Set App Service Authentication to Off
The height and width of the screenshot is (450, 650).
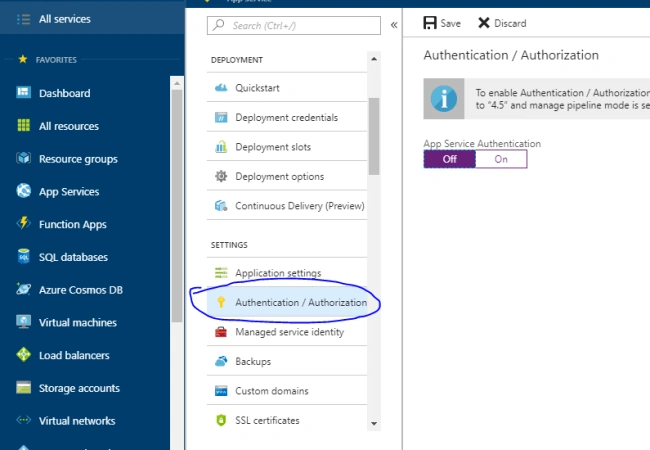tap(449, 159)
